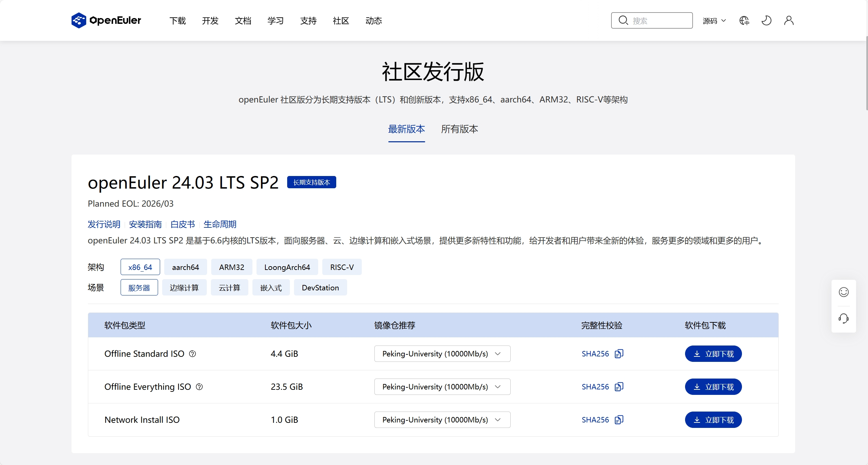Copy SHA256 for Offline Standard ISO

[619, 354]
